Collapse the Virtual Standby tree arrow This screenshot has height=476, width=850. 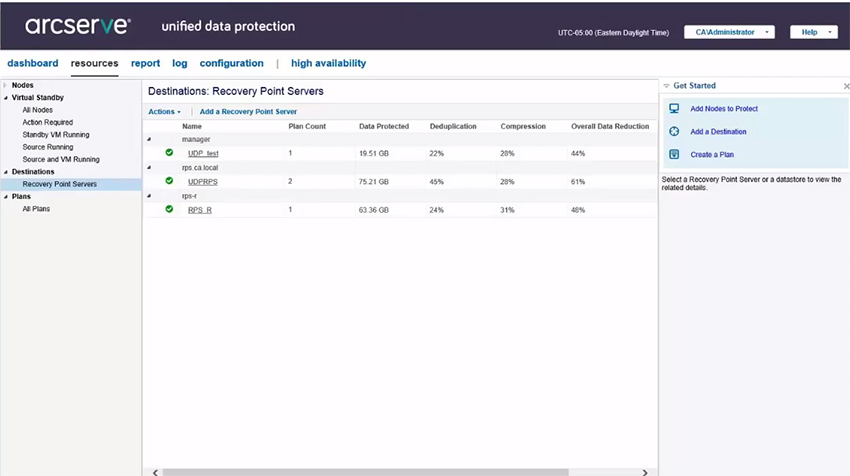[x=5, y=98]
